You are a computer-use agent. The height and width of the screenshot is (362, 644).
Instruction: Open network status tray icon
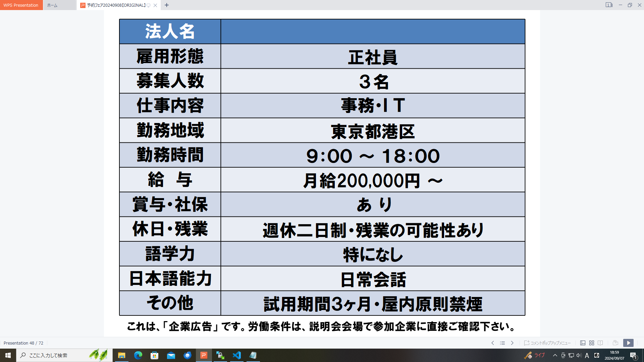click(571, 355)
